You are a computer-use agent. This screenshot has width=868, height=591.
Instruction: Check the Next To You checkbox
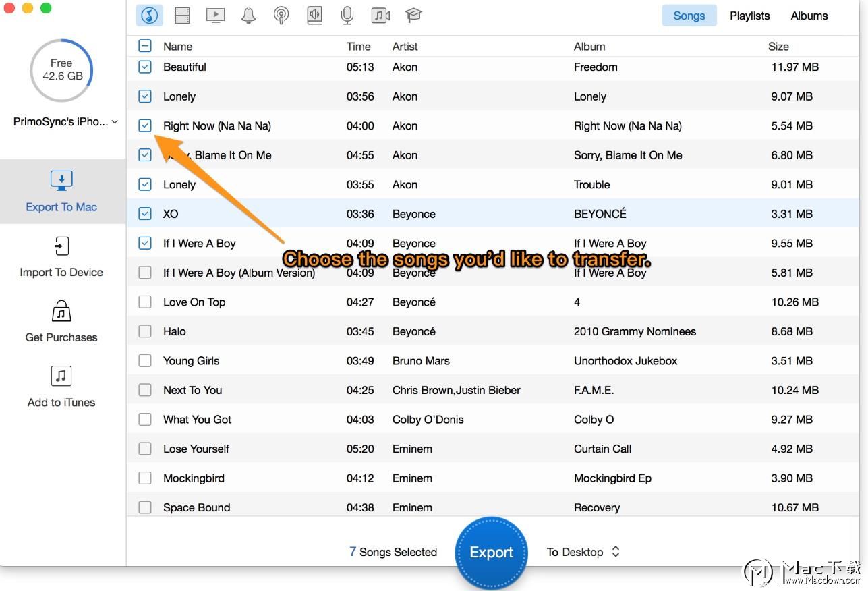tap(145, 390)
